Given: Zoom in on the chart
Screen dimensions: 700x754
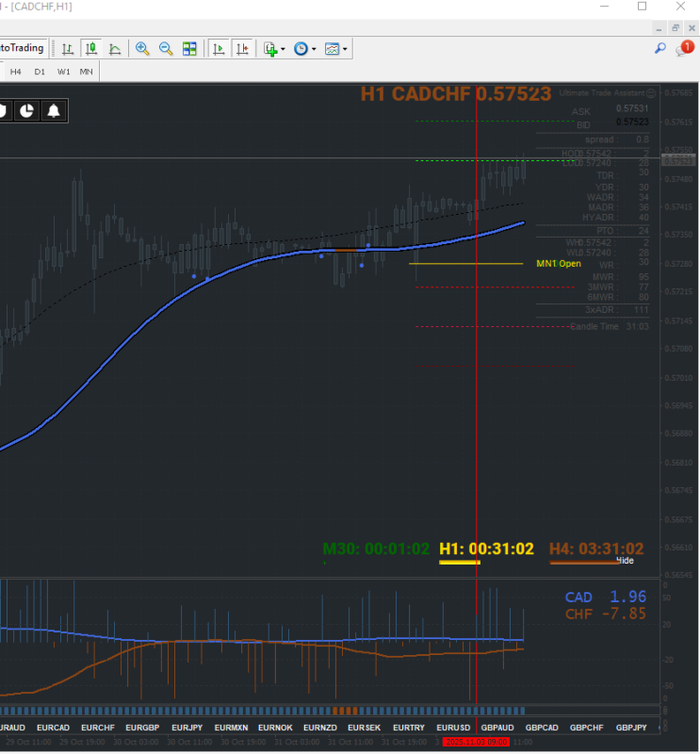Looking at the screenshot, I should [142, 49].
